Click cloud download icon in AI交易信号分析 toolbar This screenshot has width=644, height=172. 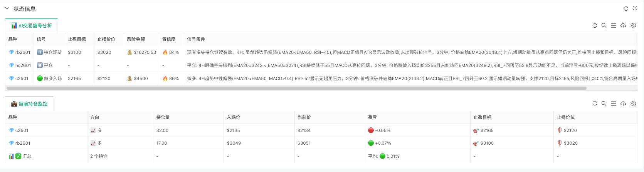[623, 26]
